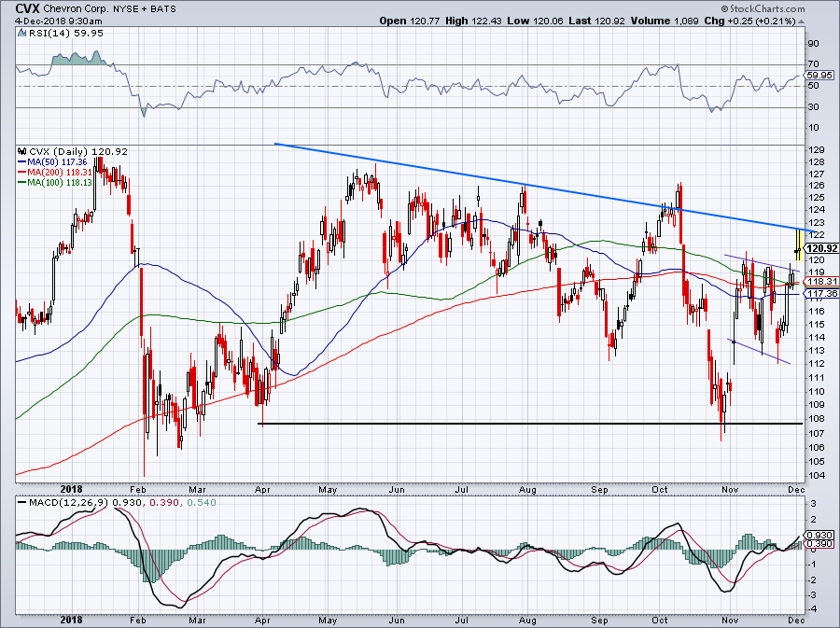The width and height of the screenshot is (840, 628).
Task: Click the blue MA(50) legend line swatch
Action: tap(21, 161)
